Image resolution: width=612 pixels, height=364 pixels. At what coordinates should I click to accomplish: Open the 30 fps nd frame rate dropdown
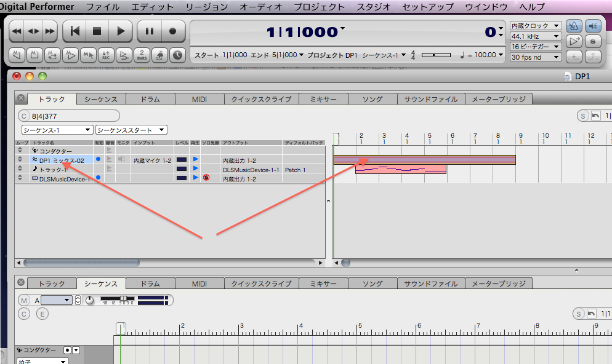pos(536,57)
